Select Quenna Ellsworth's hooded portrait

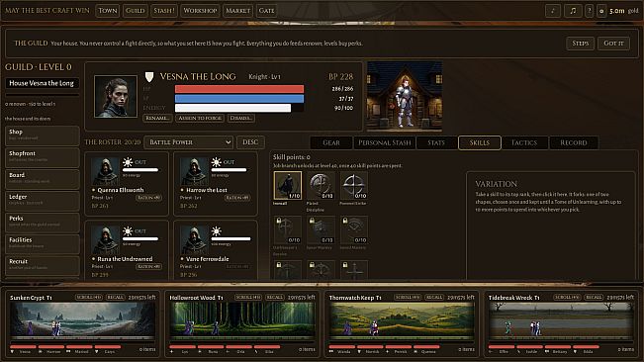(105, 171)
